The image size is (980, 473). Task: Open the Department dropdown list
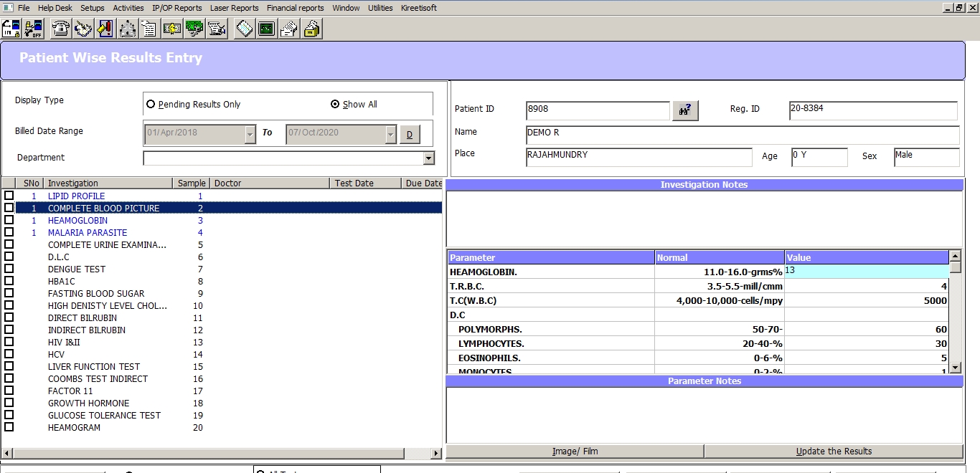[428, 158]
